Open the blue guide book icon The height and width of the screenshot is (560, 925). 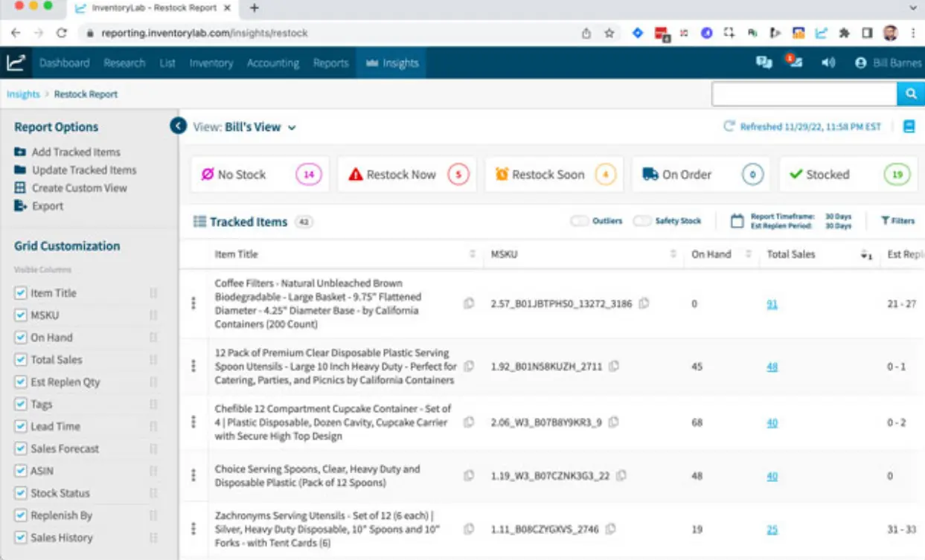pyautogui.click(x=909, y=126)
